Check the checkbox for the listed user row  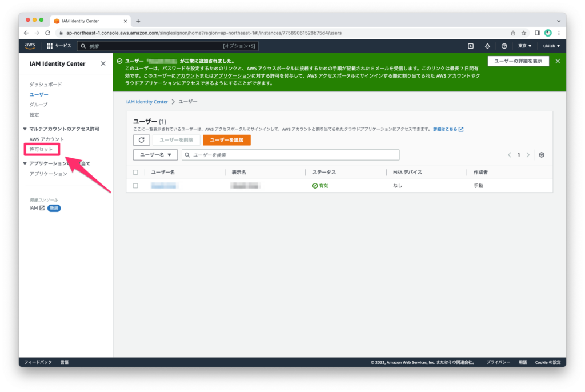click(x=135, y=186)
